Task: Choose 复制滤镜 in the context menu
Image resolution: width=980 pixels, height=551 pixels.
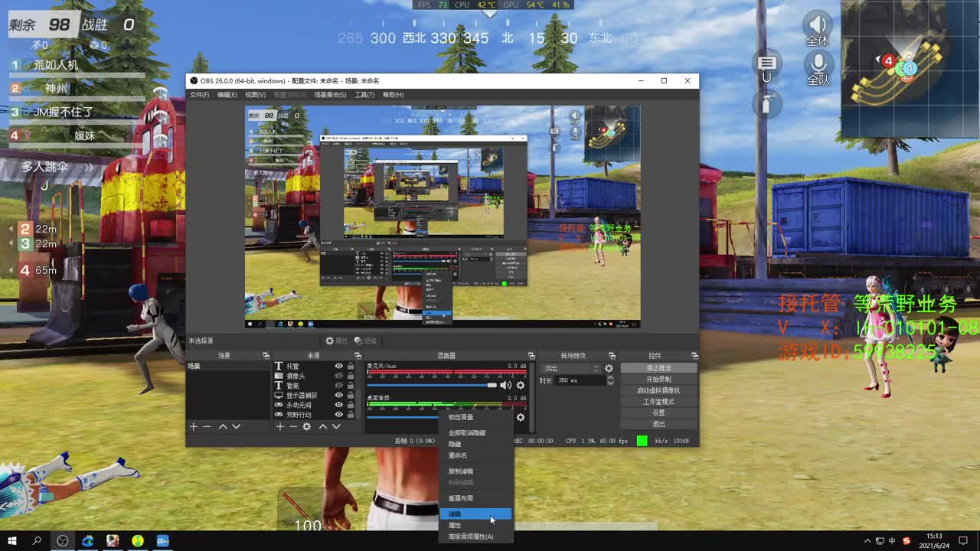Action: pos(475,471)
